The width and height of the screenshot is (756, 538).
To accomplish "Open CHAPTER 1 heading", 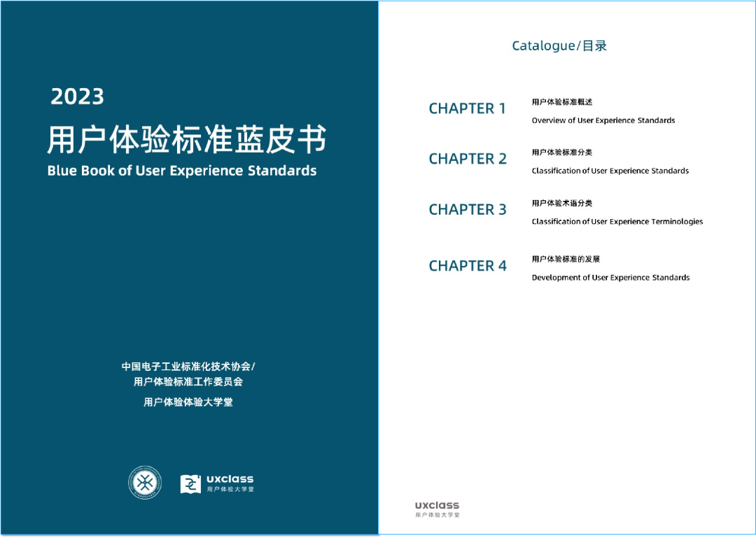I will click(x=467, y=108).
